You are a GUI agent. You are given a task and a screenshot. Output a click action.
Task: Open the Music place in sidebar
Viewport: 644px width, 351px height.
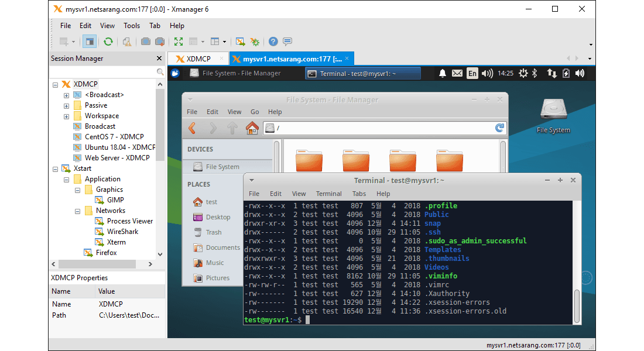click(x=214, y=263)
